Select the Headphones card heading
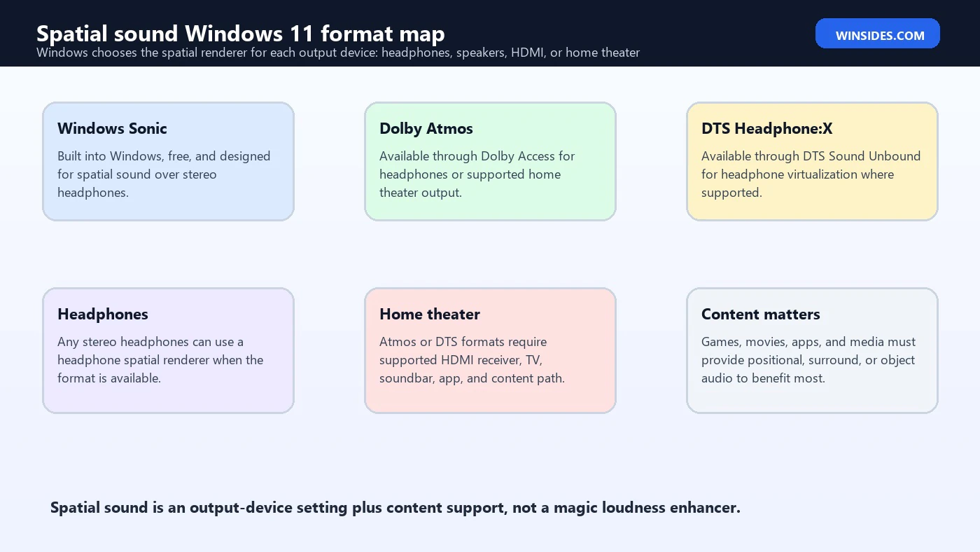Screen dimensions: 980x552 (103, 314)
